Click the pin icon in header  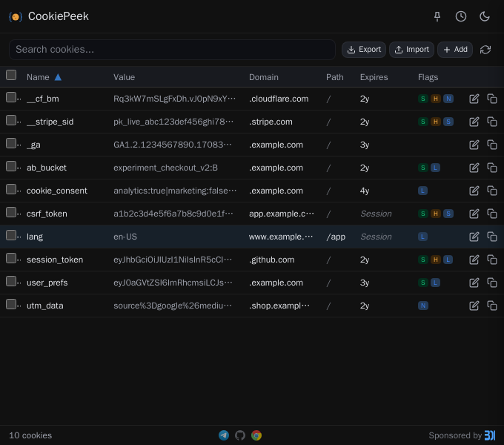coord(437,16)
